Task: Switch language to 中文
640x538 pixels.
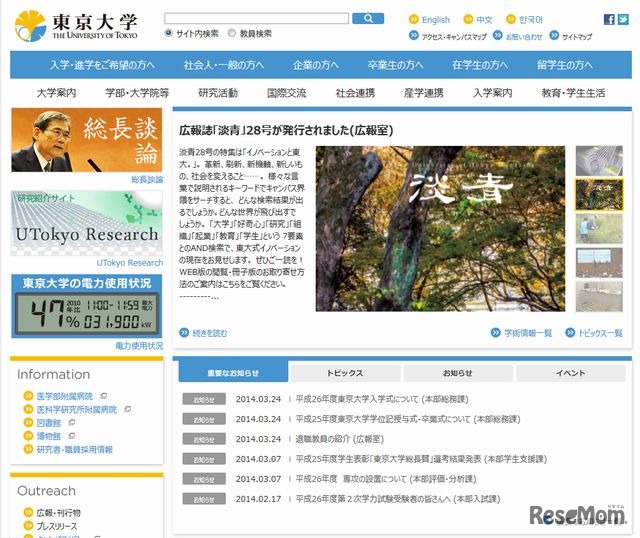Action: [484, 20]
